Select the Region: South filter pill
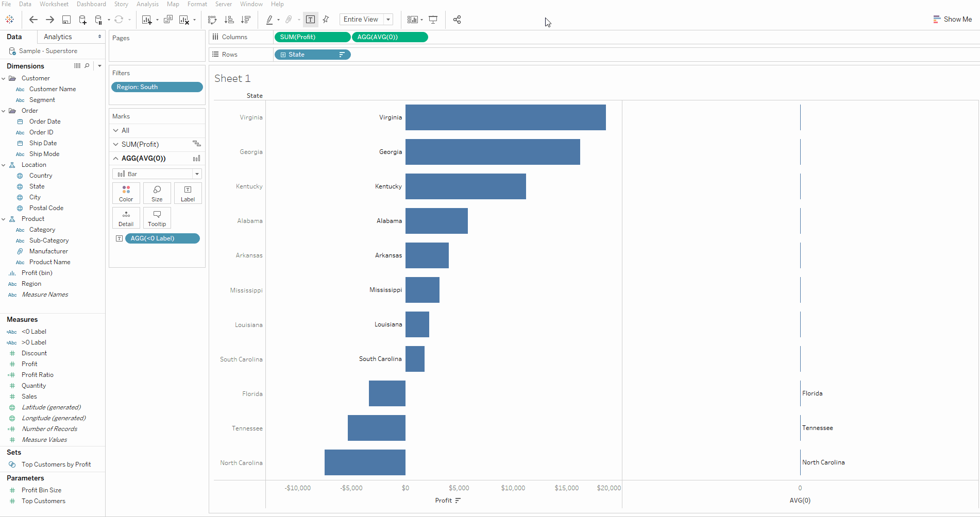 [x=157, y=87]
